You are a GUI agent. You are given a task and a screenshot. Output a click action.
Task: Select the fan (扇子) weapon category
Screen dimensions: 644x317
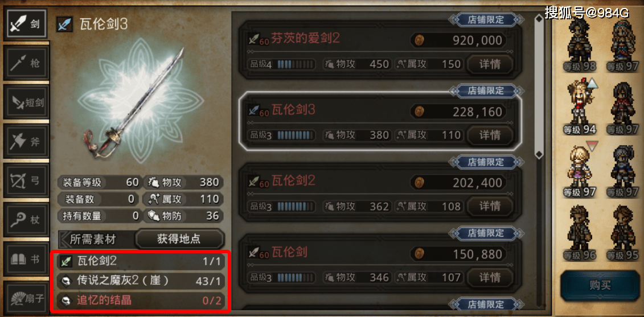coord(26,298)
